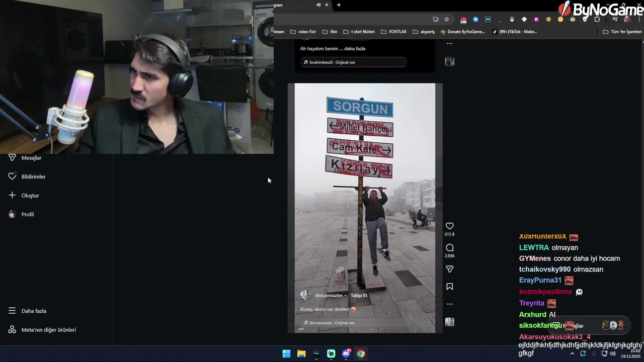This screenshot has width=644, height=362.
Task: Open the steam bookmark
Action: [279, 32]
